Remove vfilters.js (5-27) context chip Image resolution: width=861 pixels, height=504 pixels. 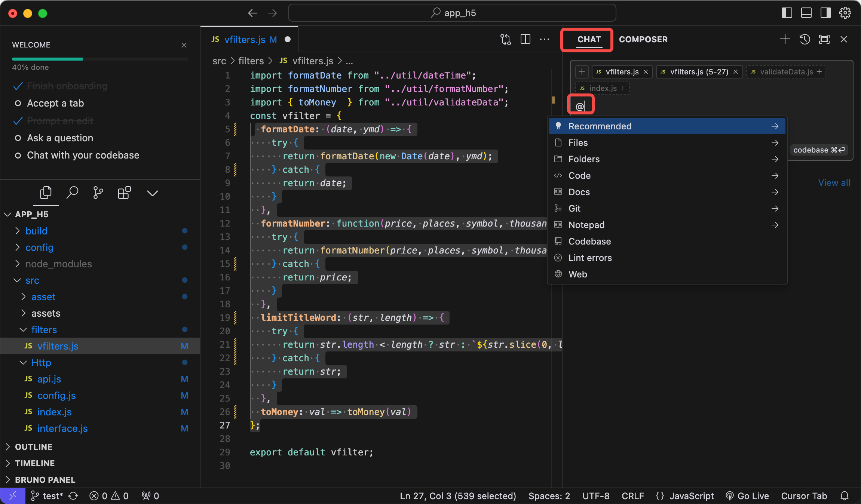click(735, 72)
